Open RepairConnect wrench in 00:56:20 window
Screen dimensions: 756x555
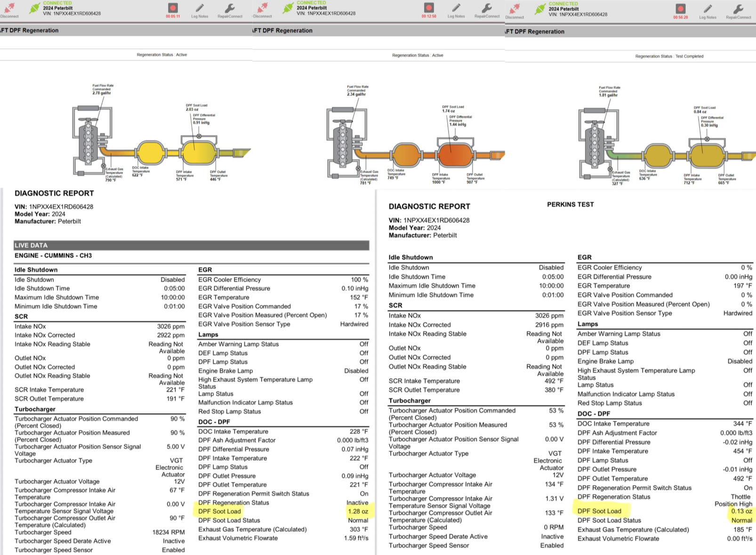738,9
